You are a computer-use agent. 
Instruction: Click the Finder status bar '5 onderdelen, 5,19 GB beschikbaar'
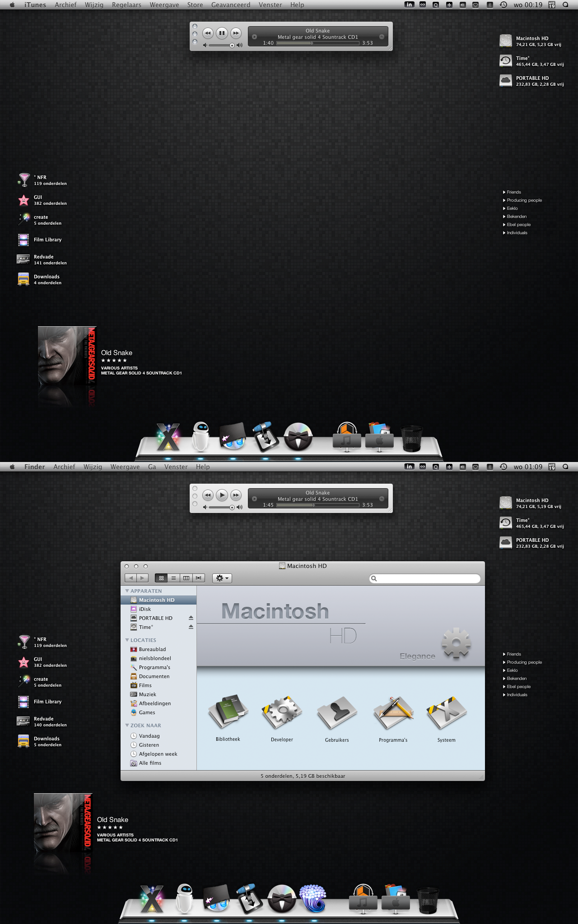303,776
